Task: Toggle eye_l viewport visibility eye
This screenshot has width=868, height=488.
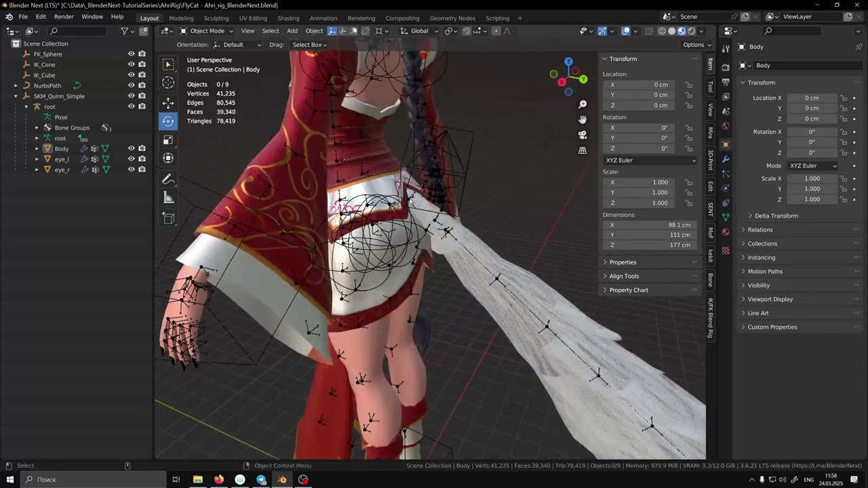Action: coord(132,159)
